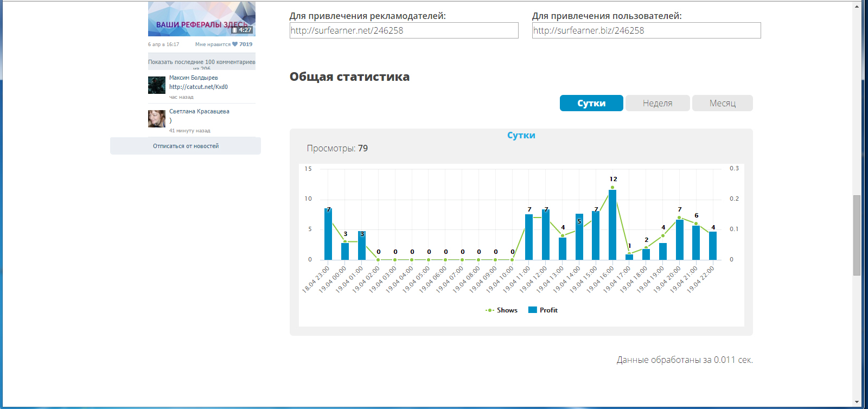Open Светлана Красавцева's profile name link

coord(199,111)
